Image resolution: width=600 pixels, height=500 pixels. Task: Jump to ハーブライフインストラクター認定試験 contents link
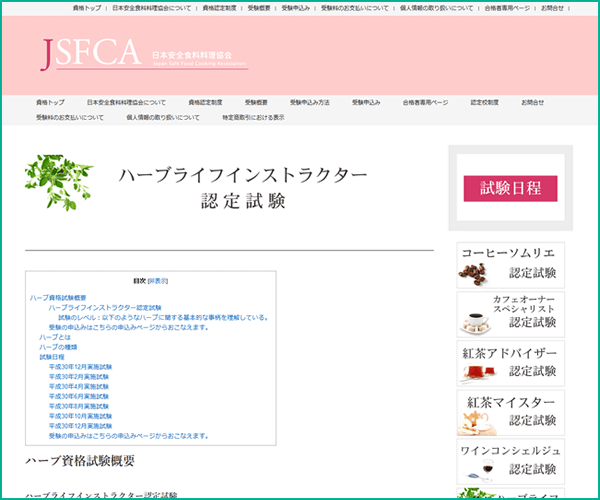tap(105, 308)
